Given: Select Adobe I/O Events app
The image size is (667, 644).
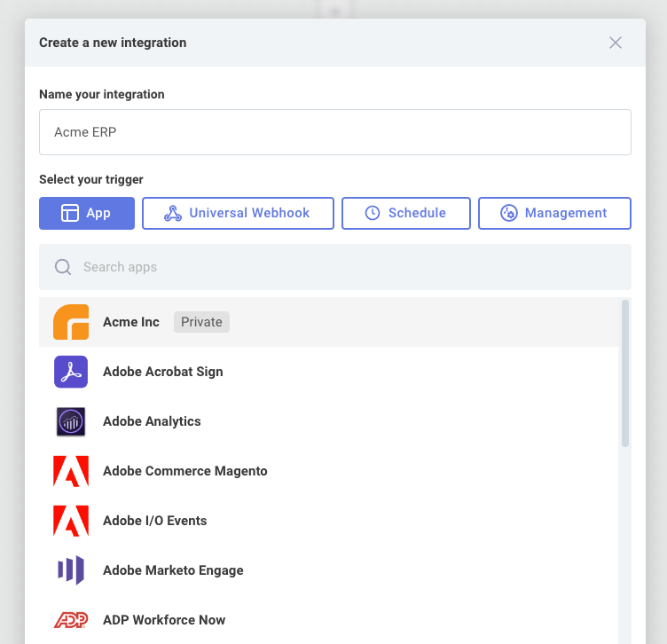Looking at the screenshot, I should pos(328,521).
